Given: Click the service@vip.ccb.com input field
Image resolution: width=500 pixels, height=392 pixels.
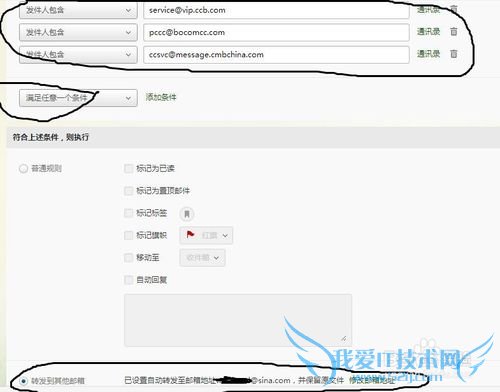Looking at the screenshot, I should tap(276, 10).
